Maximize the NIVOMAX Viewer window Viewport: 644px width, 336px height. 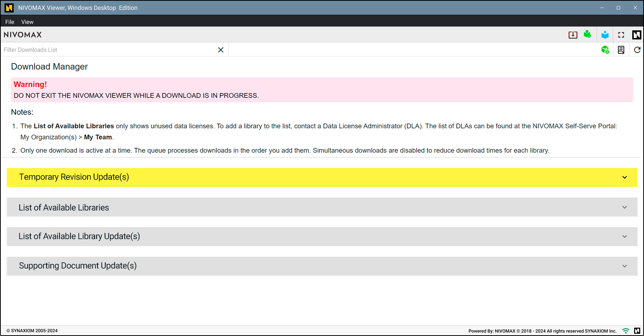(x=618, y=8)
